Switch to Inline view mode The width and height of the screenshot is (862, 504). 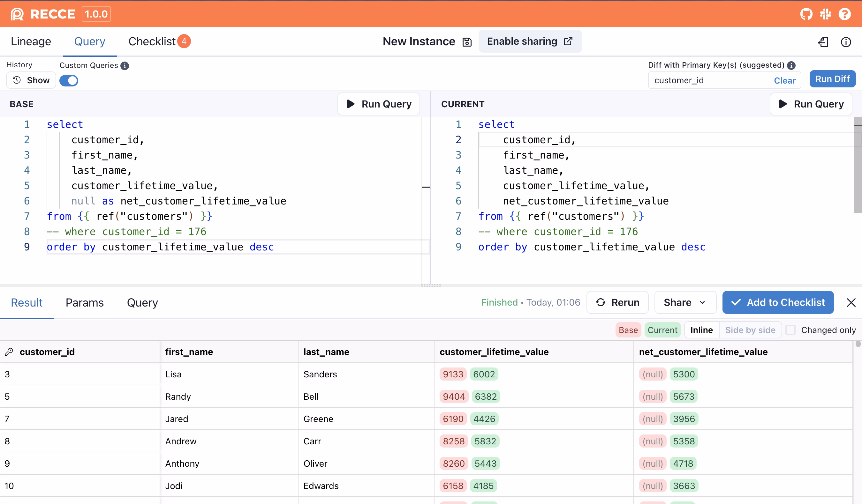[702, 330]
